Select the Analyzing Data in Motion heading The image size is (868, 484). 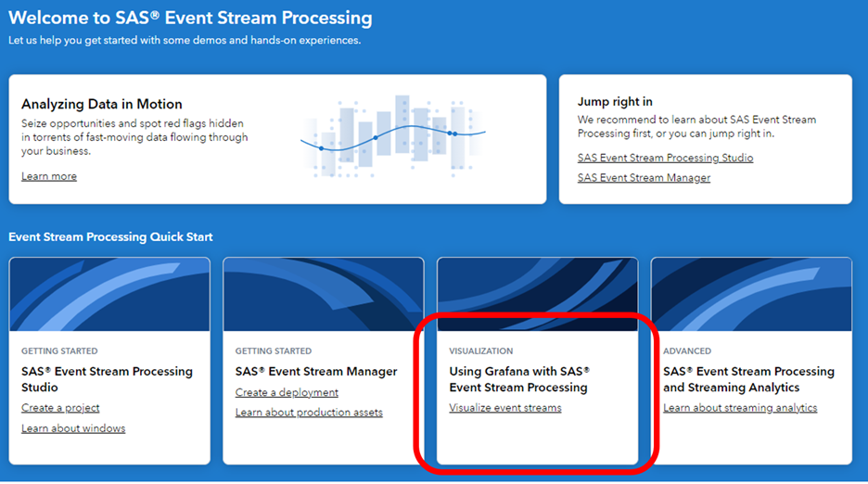[102, 104]
